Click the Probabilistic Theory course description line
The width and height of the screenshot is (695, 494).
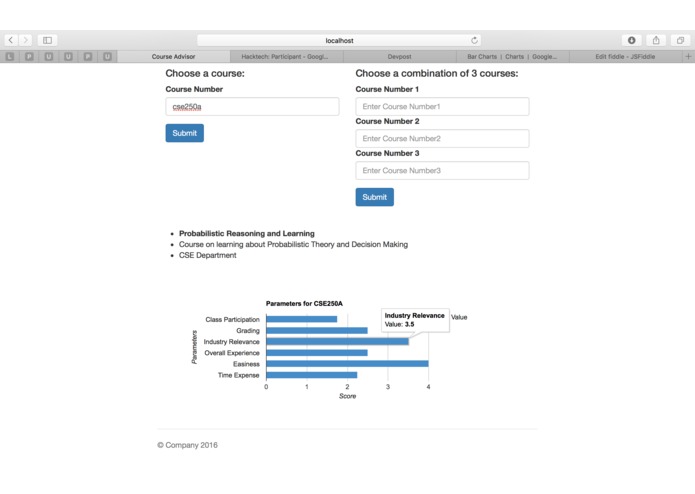coord(293,244)
